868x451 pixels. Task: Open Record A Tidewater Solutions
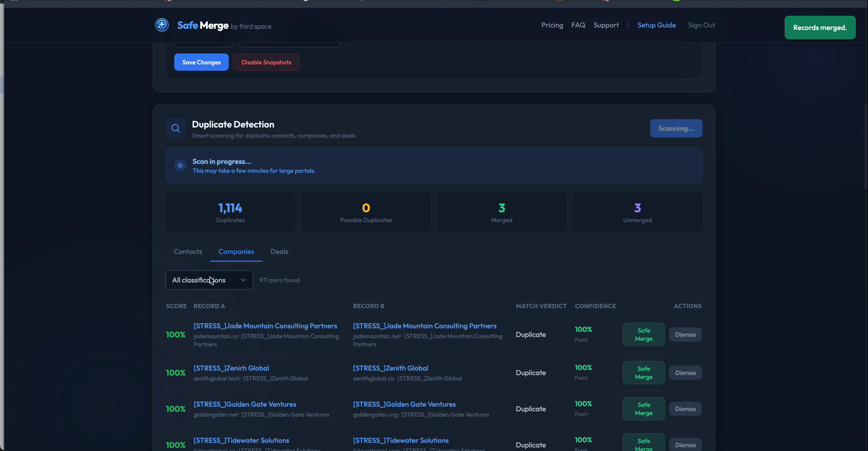(x=241, y=440)
